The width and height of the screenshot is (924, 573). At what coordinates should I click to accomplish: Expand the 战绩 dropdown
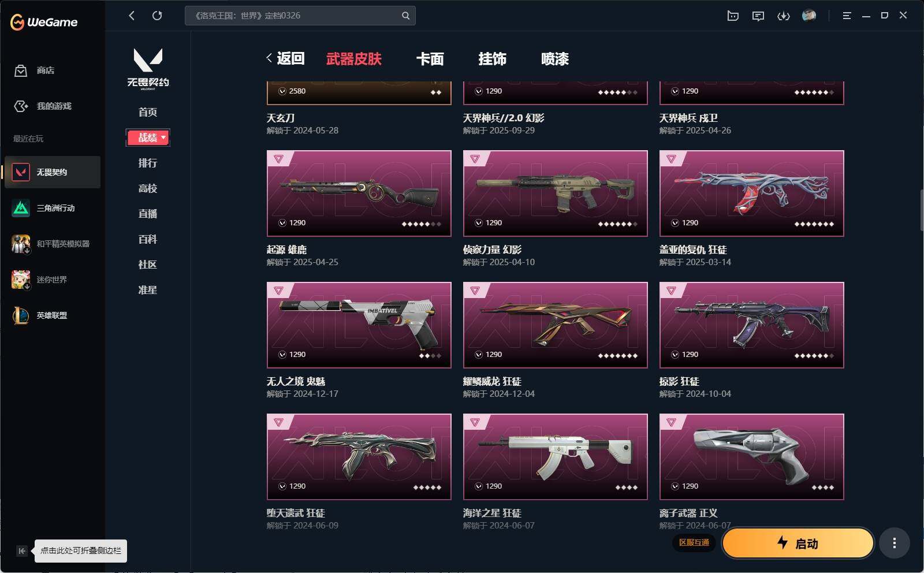click(148, 137)
